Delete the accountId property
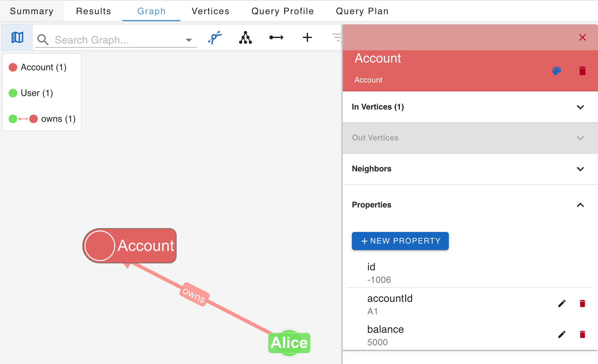Image resolution: width=598 pixels, height=364 pixels. [582, 303]
